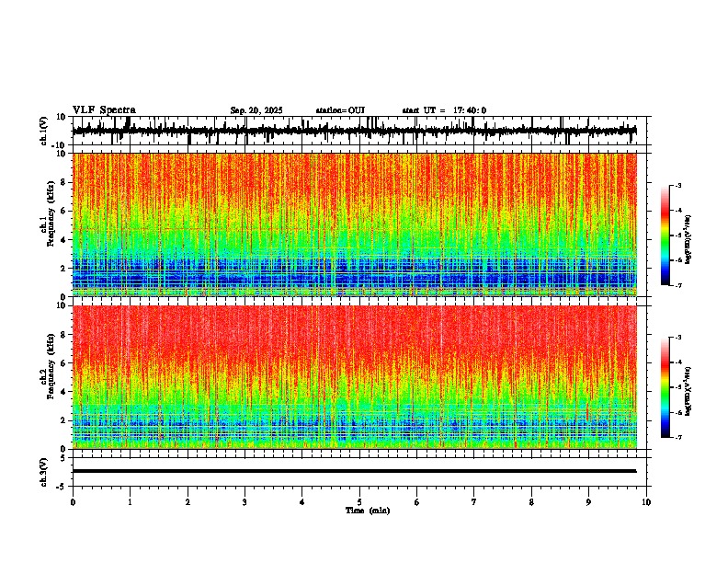This screenshot has height=563, width=728.
Task: Select the "start UT = 17:40:0" header text
Action: point(444,110)
